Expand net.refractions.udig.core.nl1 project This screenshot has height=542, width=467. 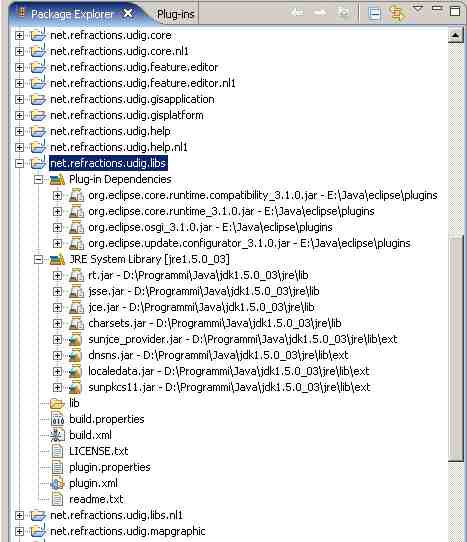coord(20,51)
